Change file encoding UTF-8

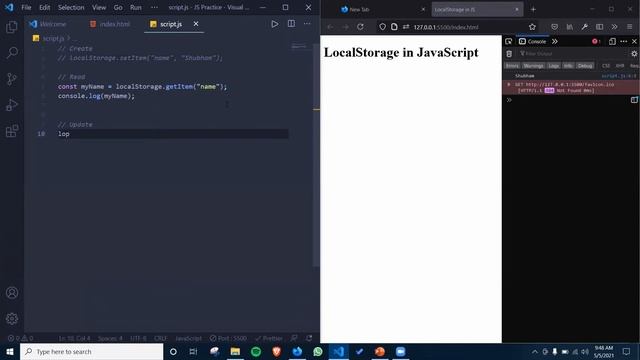pos(138,338)
